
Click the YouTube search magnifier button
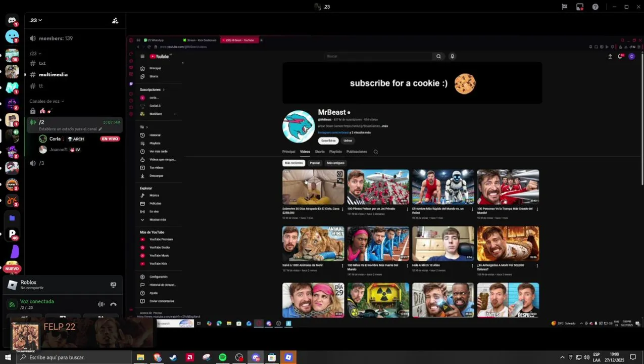pyautogui.click(x=438, y=56)
